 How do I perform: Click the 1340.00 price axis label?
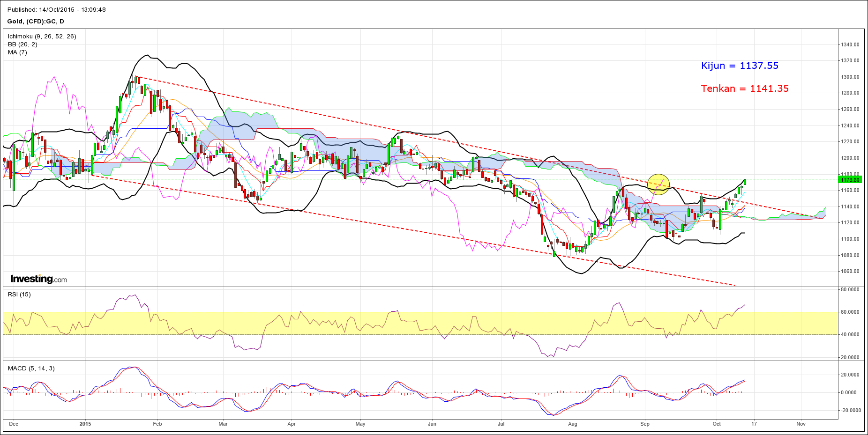click(850, 45)
